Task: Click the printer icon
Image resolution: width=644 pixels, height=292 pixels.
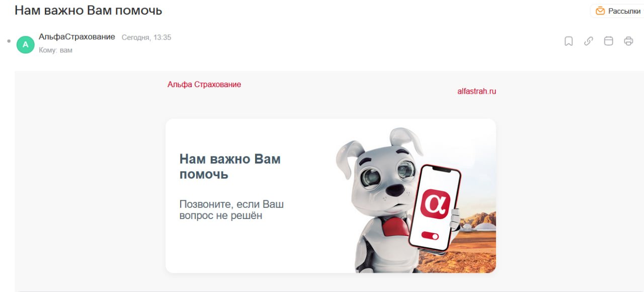Action: [x=628, y=41]
